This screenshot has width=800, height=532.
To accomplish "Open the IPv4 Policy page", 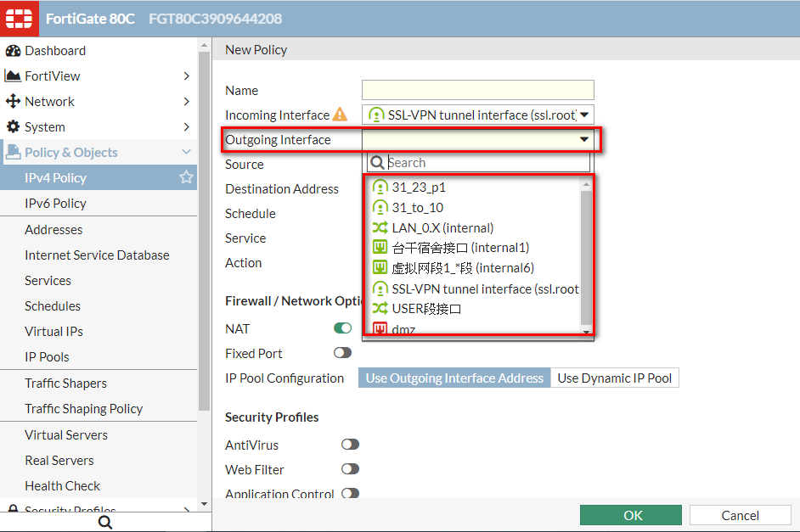I will pyautogui.click(x=99, y=178).
